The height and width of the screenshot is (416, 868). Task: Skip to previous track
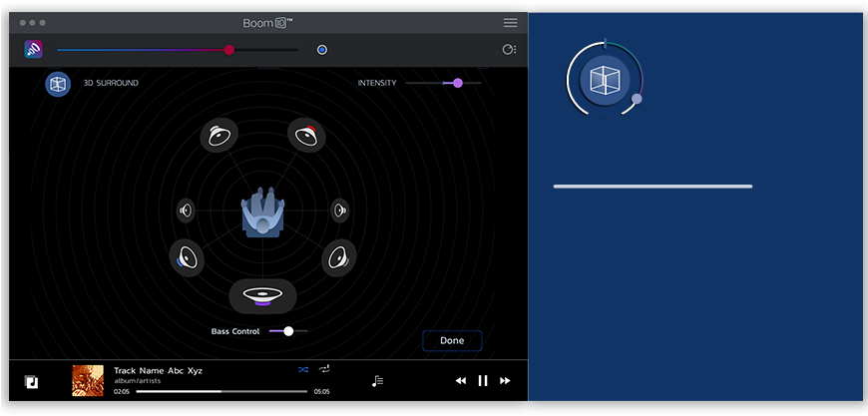461,381
